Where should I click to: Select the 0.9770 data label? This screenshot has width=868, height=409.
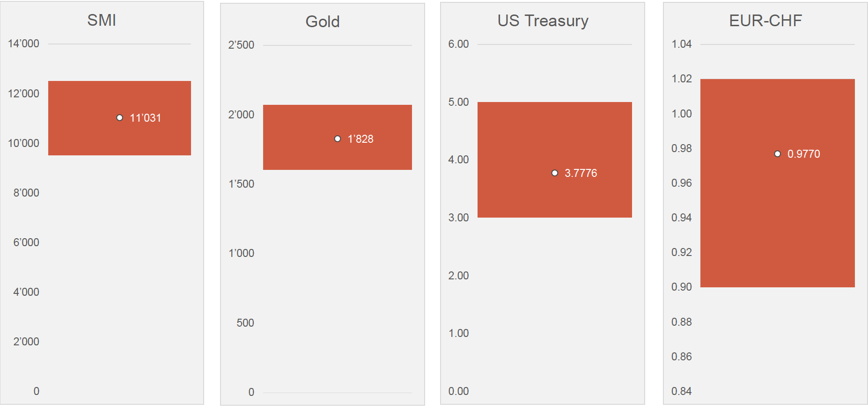803,154
